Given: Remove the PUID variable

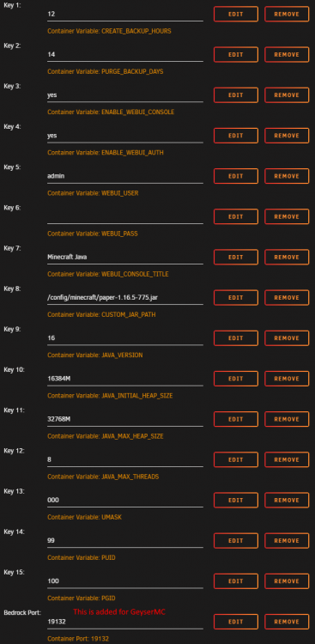Looking at the screenshot, I should coord(287,541).
